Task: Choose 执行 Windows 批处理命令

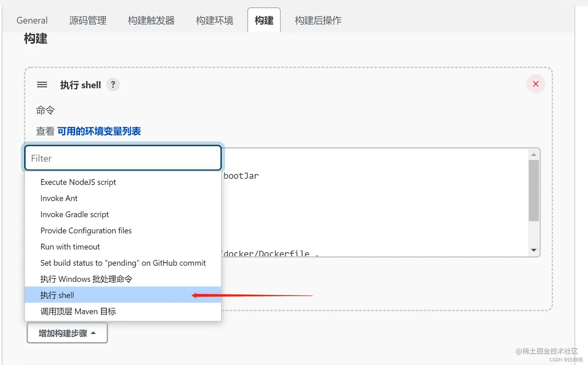Action: coord(123,279)
